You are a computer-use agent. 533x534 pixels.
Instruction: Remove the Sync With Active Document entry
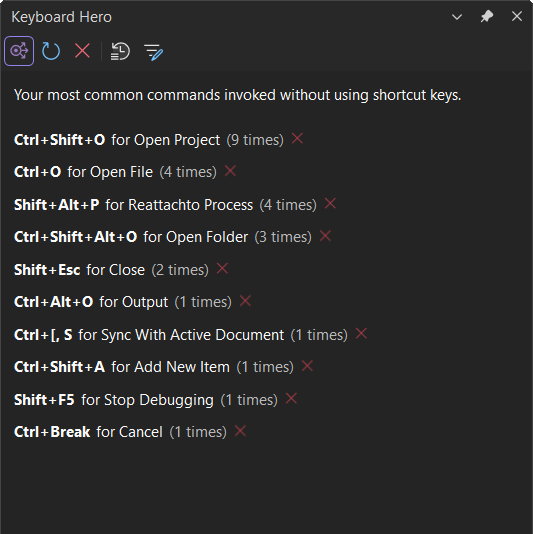pyautogui.click(x=361, y=333)
